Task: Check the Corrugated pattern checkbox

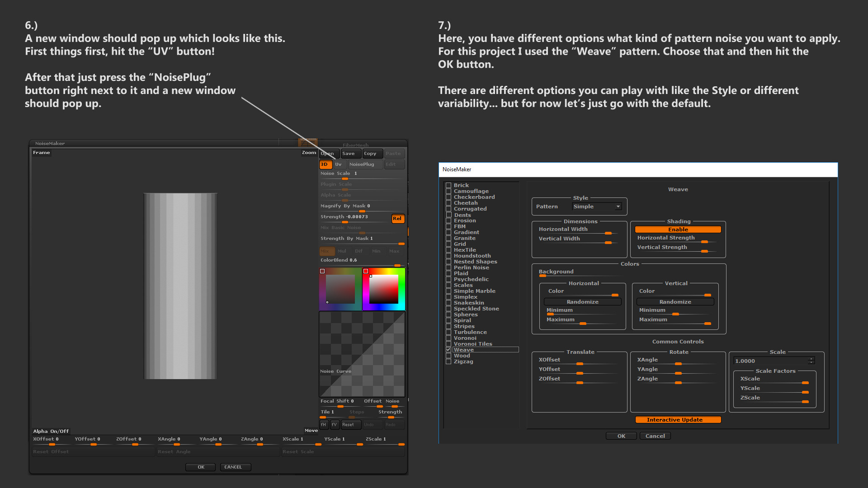Action: point(448,209)
